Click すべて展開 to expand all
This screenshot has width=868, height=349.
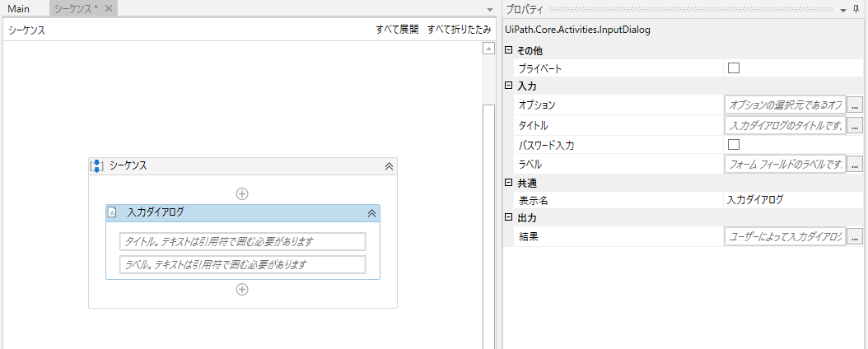[x=397, y=30]
